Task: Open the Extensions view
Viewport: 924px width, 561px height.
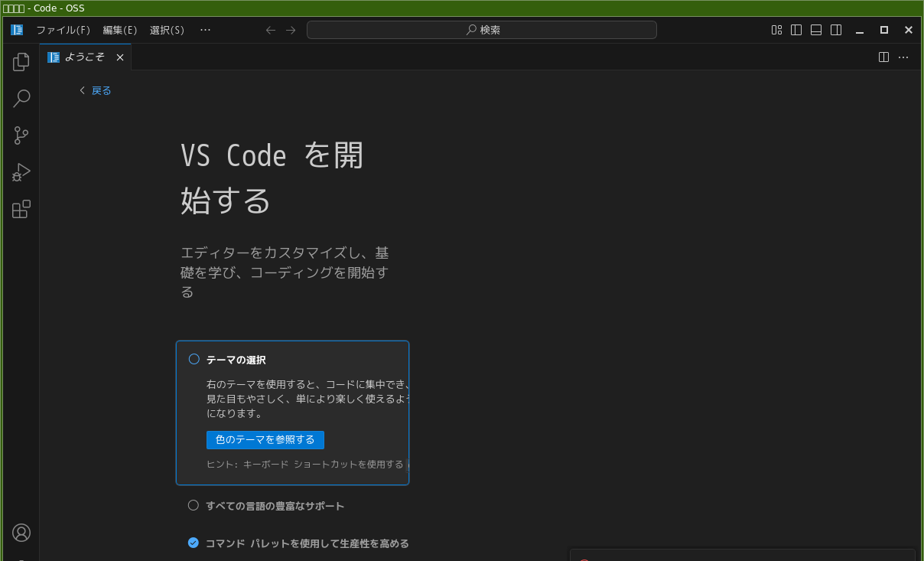Action: (x=21, y=209)
